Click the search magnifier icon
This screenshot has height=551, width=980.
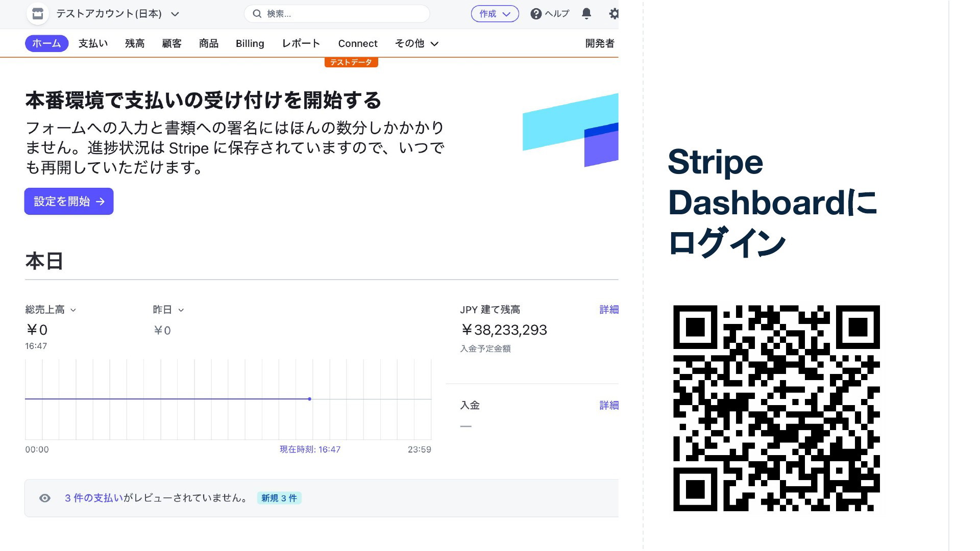point(257,14)
